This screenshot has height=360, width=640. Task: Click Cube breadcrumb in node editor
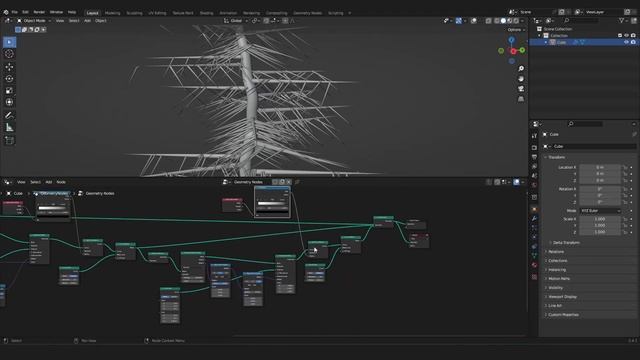pyautogui.click(x=18, y=193)
